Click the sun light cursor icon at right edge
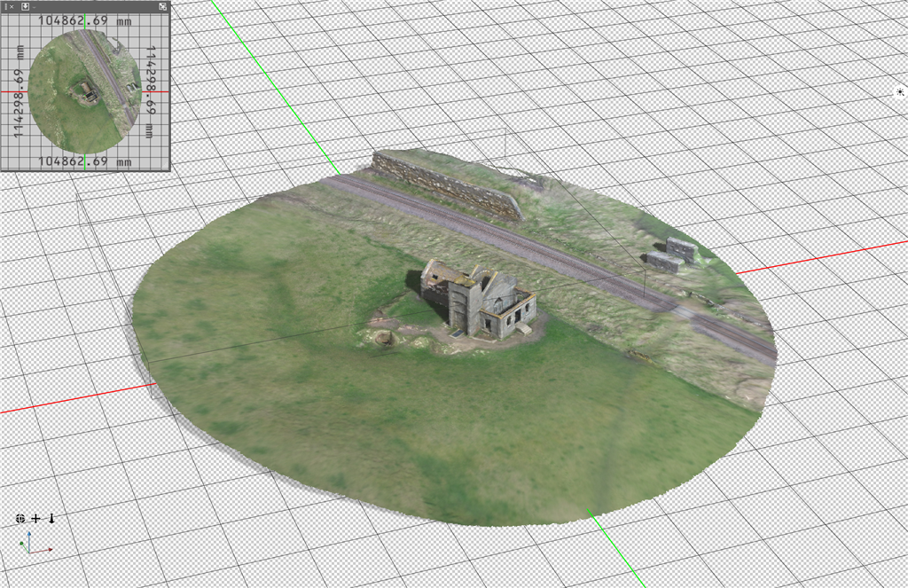The image size is (908, 588). (901, 92)
